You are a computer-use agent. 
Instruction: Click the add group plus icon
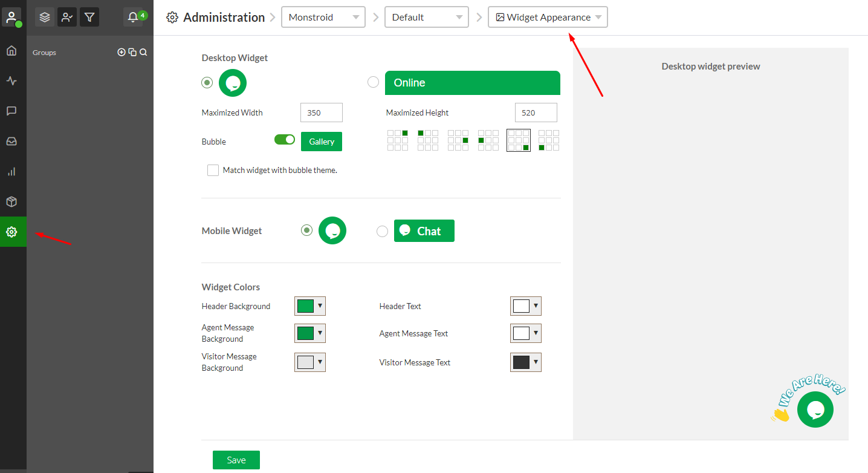coord(121,53)
